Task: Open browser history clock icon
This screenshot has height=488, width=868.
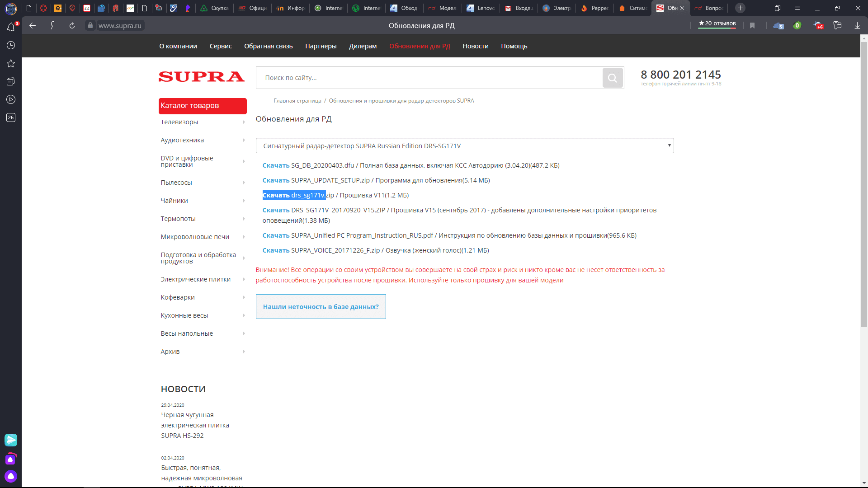Action: [11, 45]
